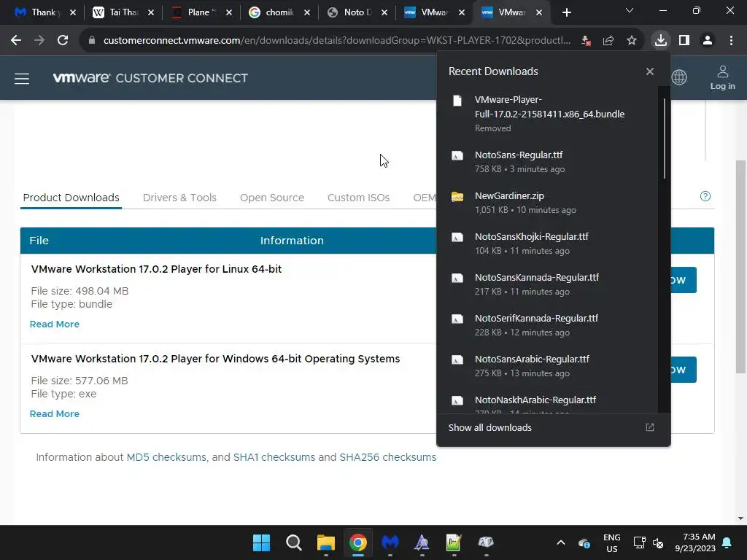Bookmark this page with star icon

pyautogui.click(x=632, y=41)
